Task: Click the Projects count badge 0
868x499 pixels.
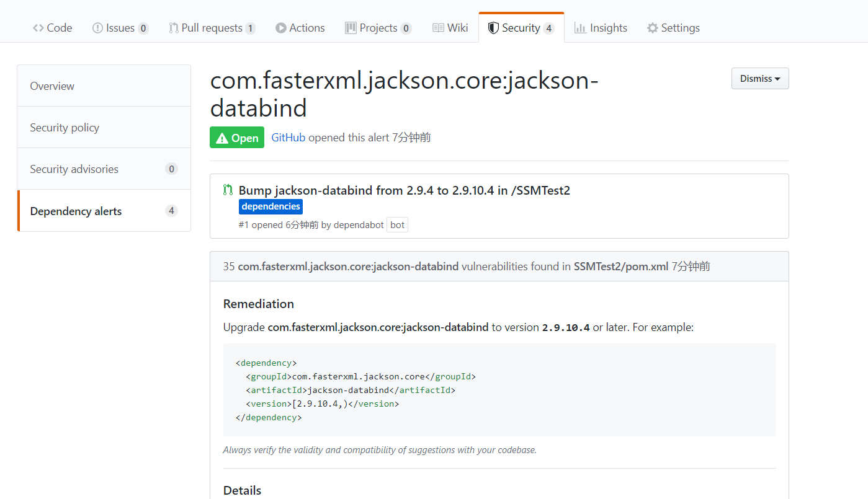Action: [406, 29]
